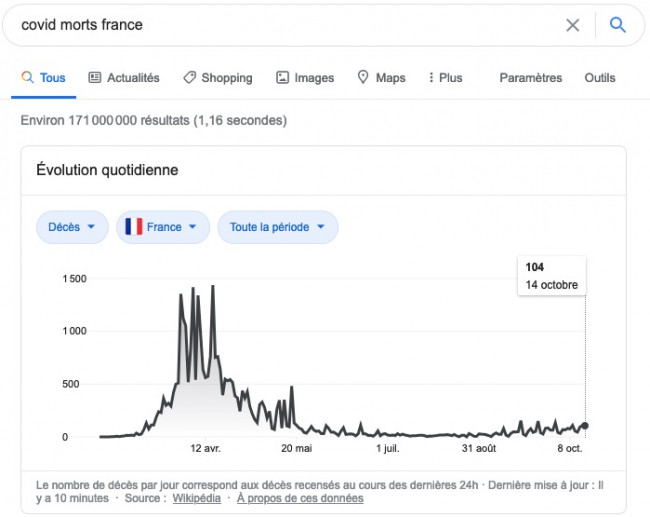Open the Outils menu
Screen dimensions: 650x517
click(600, 78)
